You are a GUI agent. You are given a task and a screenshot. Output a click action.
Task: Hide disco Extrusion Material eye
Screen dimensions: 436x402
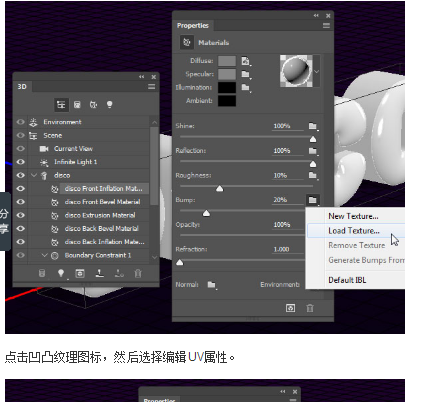pos(21,215)
